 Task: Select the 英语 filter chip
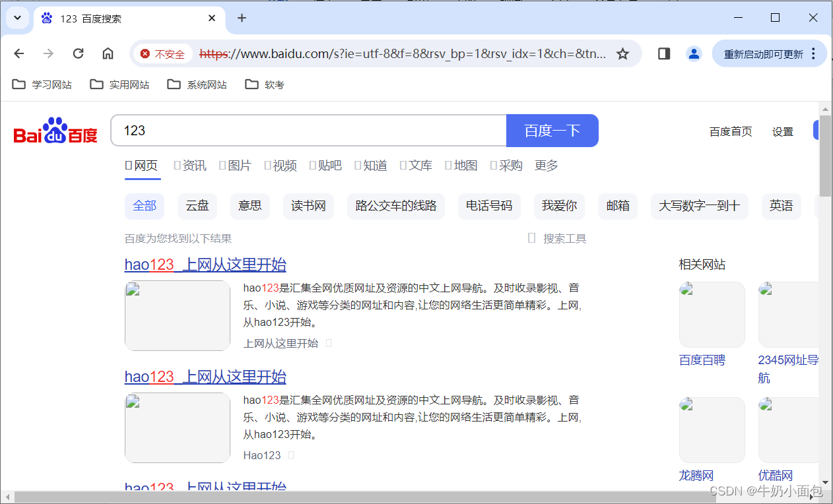coord(781,206)
